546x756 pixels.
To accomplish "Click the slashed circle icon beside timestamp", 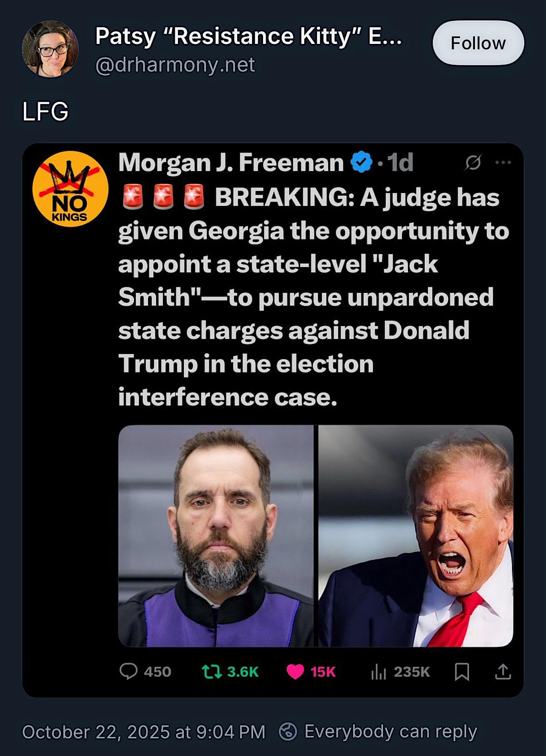I will (x=473, y=163).
